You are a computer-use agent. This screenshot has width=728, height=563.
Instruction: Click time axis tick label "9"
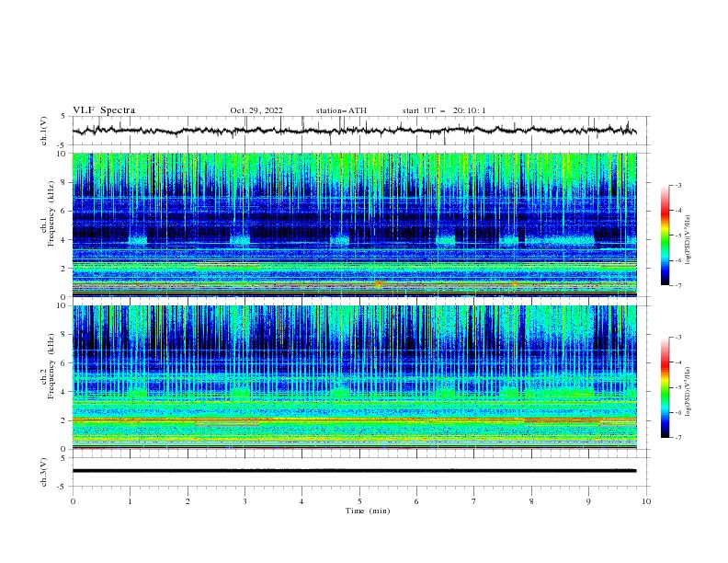coord(588,501)
